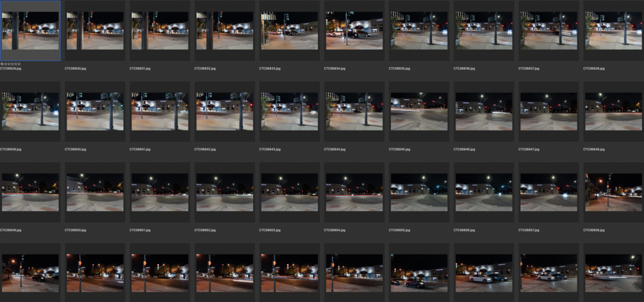Choose the CTC06836.jpg thumbnail
This screenshot has width=644, height=302.
[484, 31]
